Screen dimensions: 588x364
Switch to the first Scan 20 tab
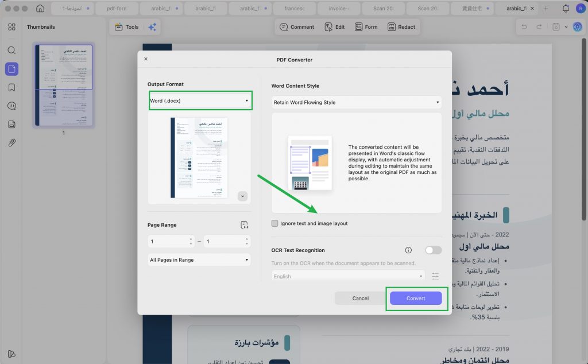383,8
